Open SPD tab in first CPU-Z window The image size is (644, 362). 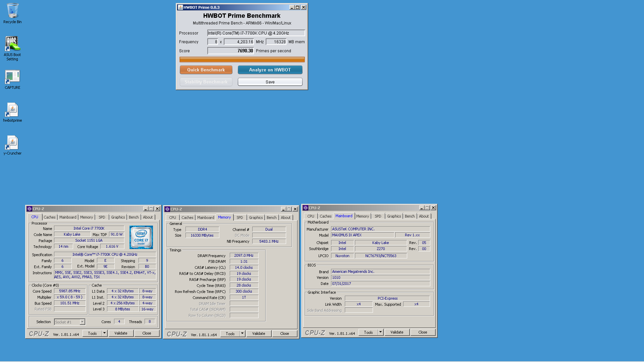pos(102,217)
